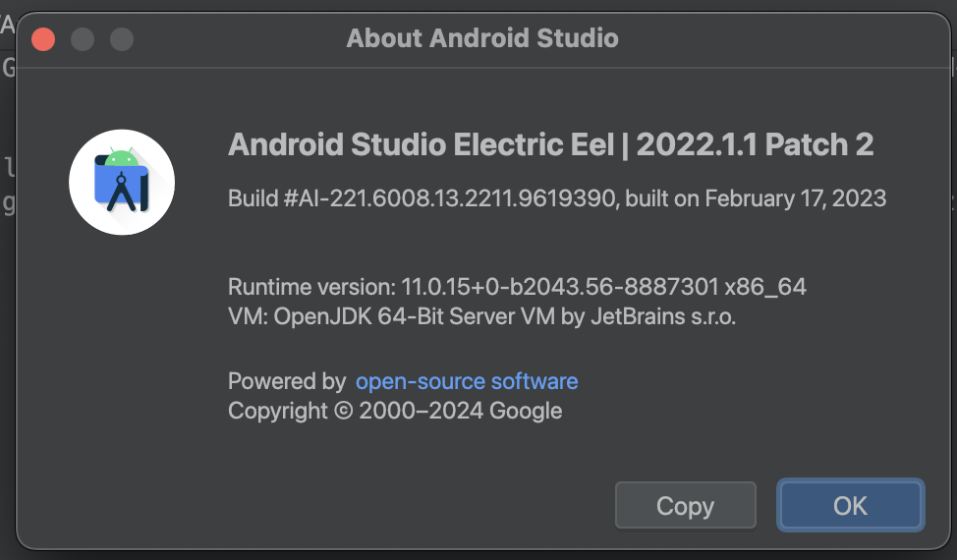Confirm the dialog with the OK button
Viewport: 957px width, 560px height.
tap(850, 505)
